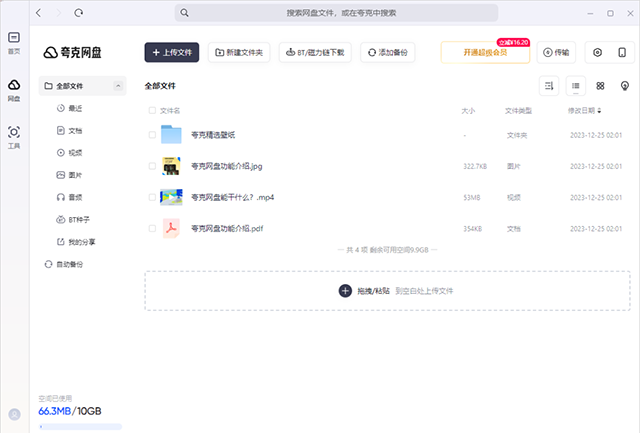This screenshot has height=433, width=640.
Task: Click the user avatar icon
Action: click(x=14, y=414)
